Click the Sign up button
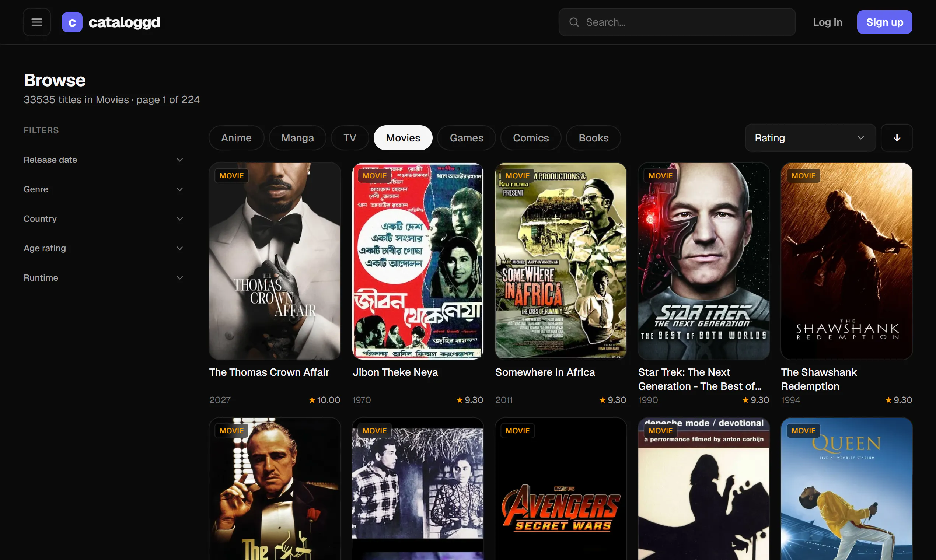936x560 pixels. (884, 22)
